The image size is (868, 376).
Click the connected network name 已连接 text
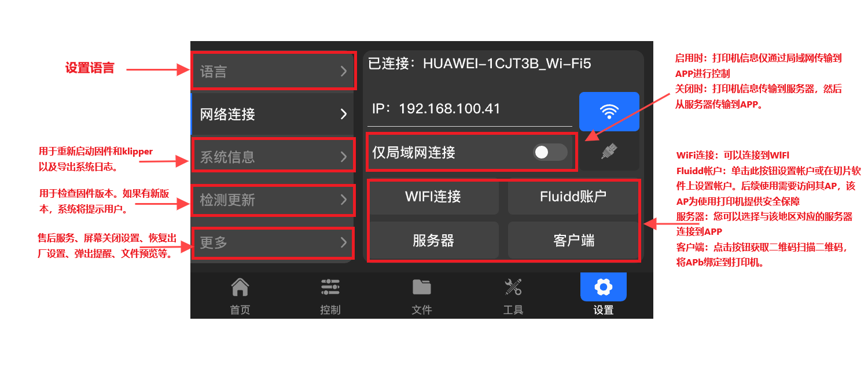(x=480, y=63)
